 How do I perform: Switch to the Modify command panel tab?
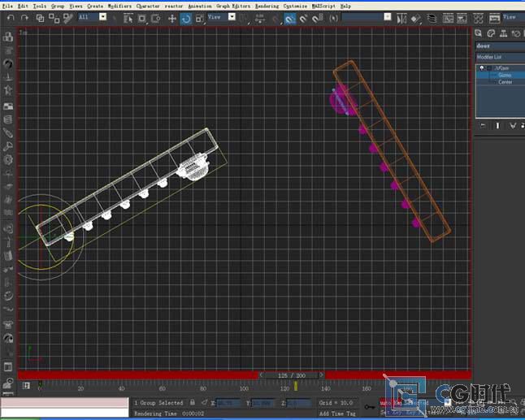[491, 33]
